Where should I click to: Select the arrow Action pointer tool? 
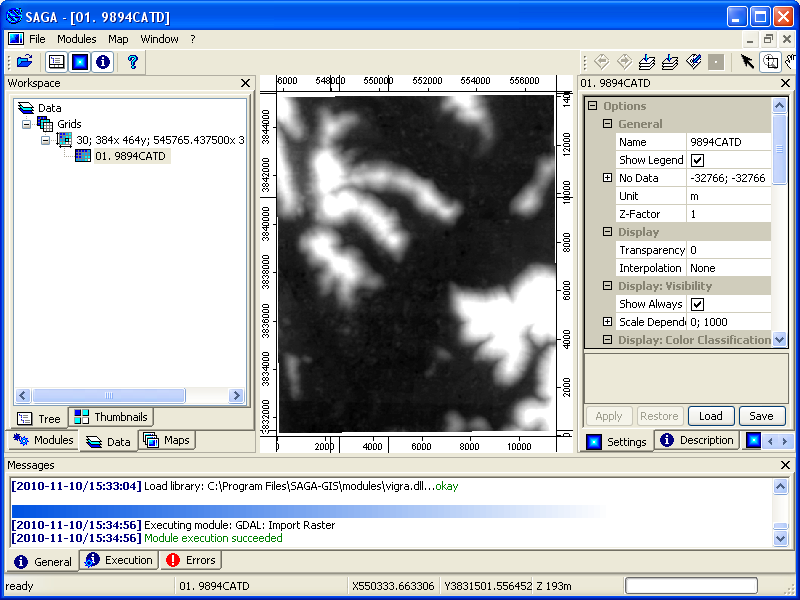point(747,62)
